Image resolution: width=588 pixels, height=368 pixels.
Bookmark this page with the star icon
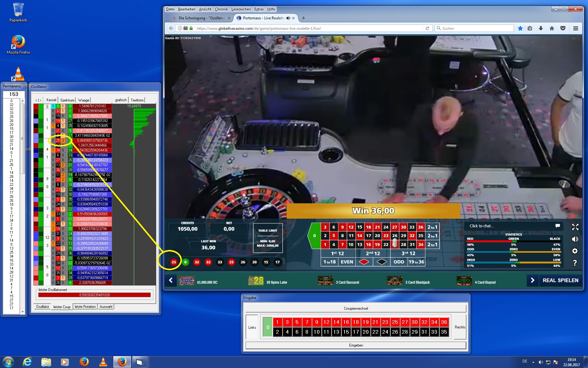520,28
